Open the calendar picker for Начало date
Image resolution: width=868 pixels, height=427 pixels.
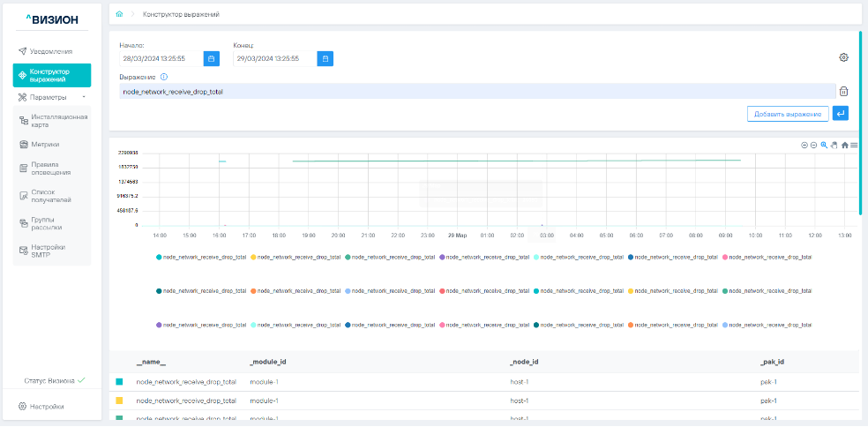tap(212, 59)
